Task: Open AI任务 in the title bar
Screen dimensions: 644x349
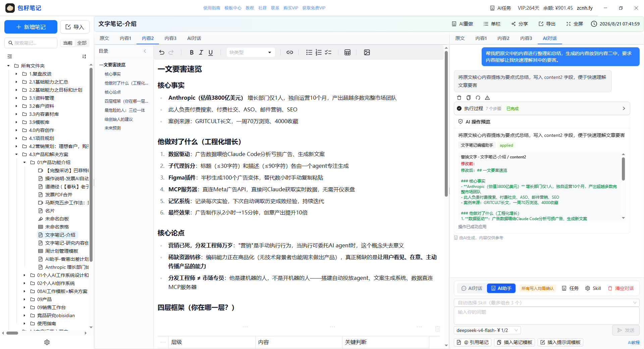Action: 500,8
